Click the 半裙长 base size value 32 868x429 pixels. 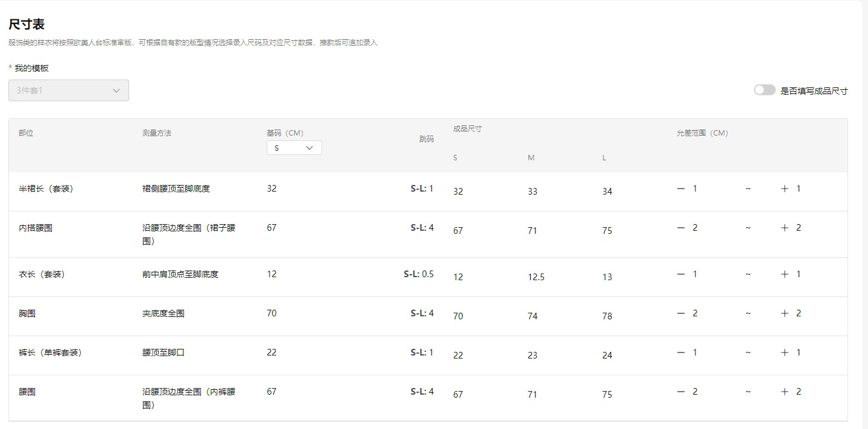coord(271,189)
